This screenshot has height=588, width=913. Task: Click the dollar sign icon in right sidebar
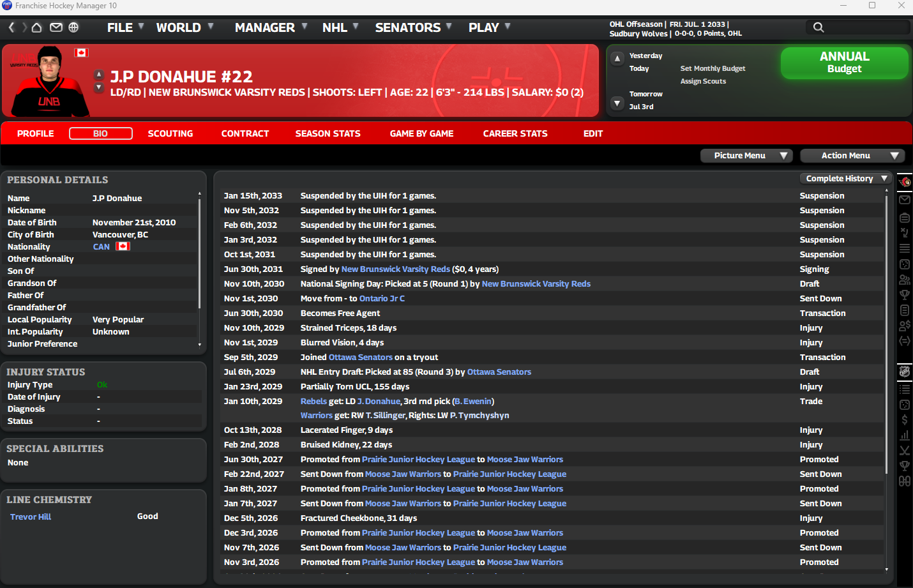coord(905,419)
